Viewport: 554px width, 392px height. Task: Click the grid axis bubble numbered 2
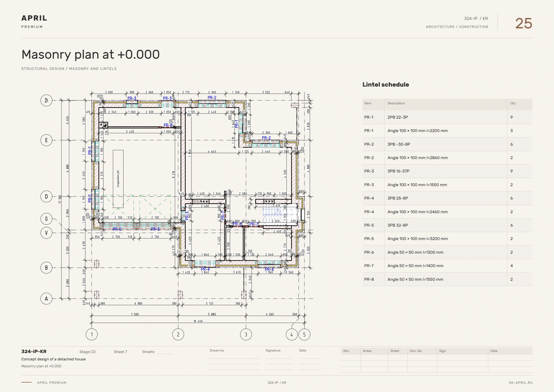tap(178, 335)
